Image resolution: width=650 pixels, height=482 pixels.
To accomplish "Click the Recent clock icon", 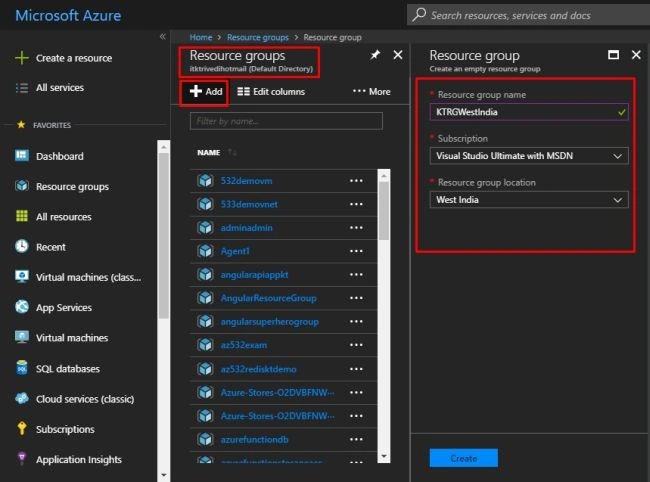I will pos(22,246).
